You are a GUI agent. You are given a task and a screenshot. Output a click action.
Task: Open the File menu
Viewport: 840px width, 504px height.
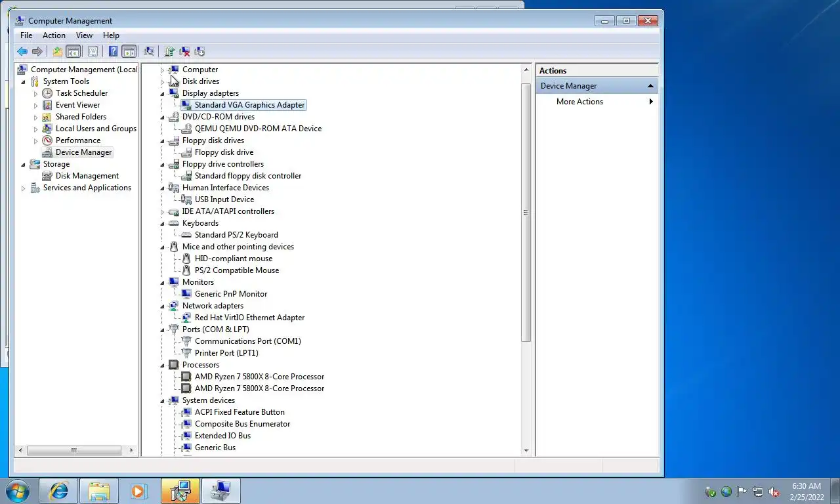26,35
